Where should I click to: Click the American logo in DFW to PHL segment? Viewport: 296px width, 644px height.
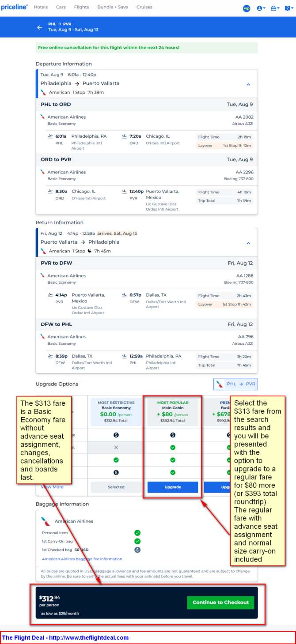click(43, 336)
